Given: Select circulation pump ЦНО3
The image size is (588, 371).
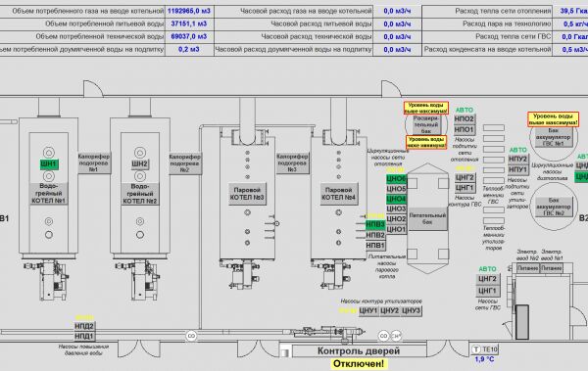Looking at the screenshot, I should [x=396, y=209].
